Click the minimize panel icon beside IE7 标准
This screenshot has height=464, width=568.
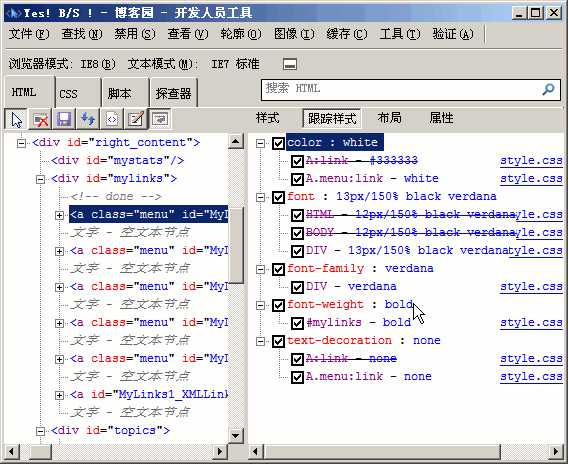point(290,64)
